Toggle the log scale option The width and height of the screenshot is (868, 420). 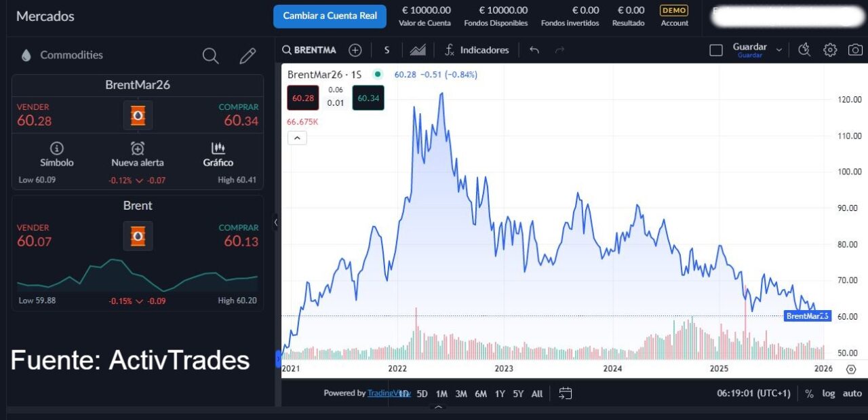pyautogui.click(x=829, y=394)
